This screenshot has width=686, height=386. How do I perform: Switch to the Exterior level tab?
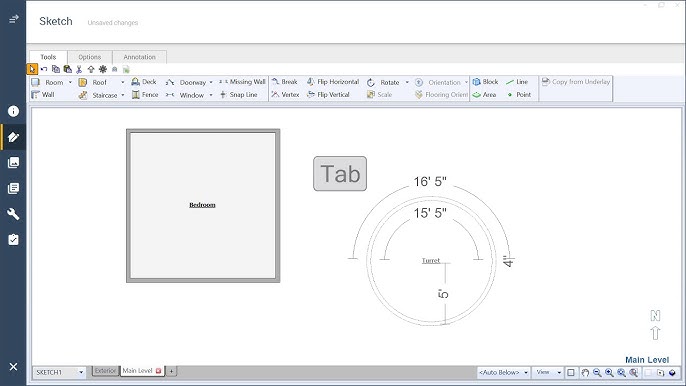tap(105, 371)
